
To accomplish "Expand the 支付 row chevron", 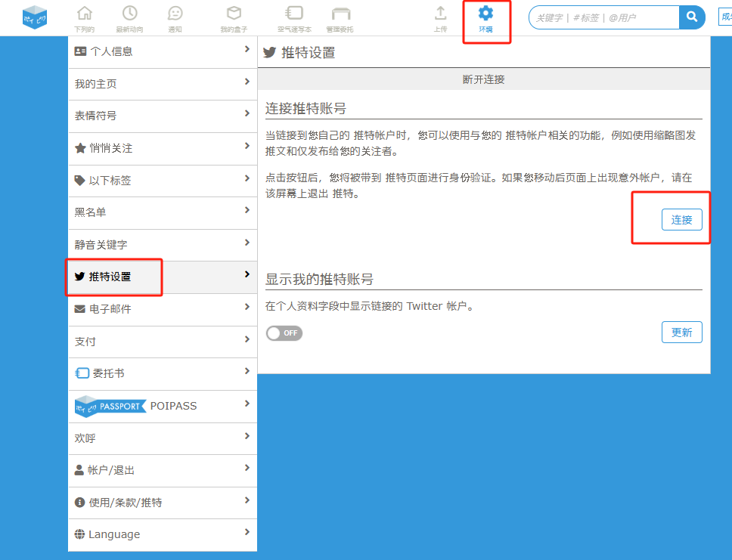I will [247, 339].
